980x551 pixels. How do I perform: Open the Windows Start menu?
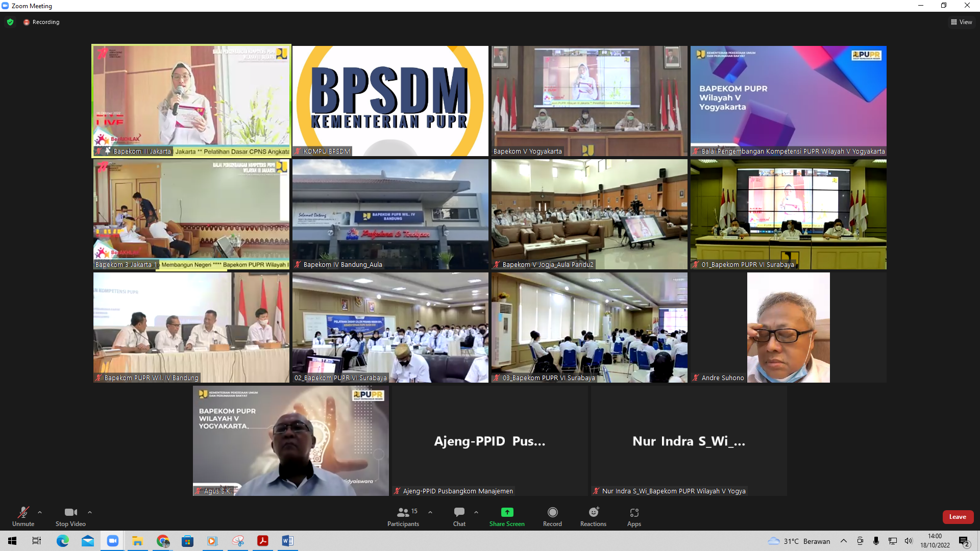pos(12,541)
